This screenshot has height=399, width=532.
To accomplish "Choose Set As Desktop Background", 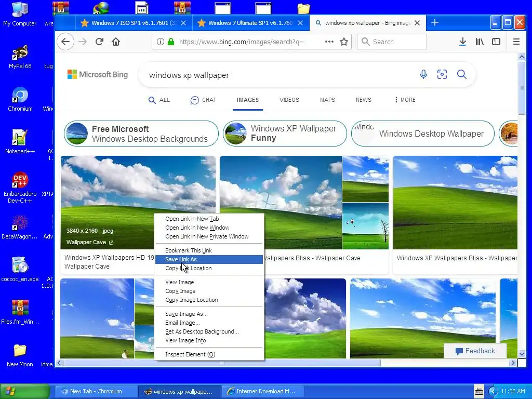I will point(209,331).
